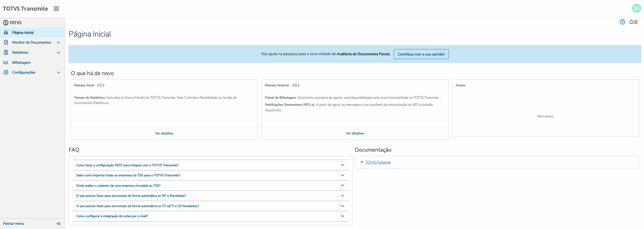
Task: Click FAQ question about NF-e Recebidas sync
Action: pos(131,196)
